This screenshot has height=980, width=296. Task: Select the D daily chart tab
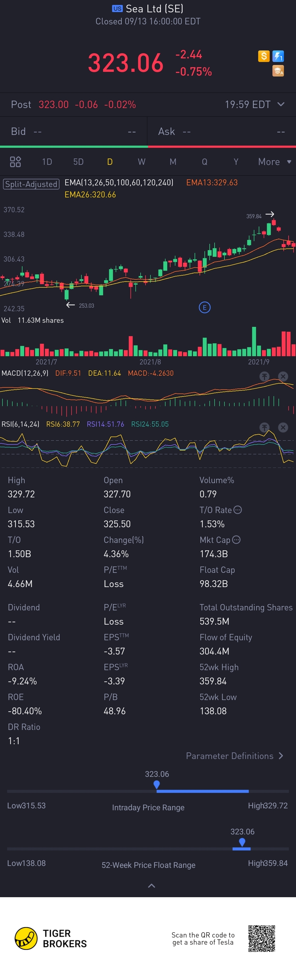(x=110, y=162)
